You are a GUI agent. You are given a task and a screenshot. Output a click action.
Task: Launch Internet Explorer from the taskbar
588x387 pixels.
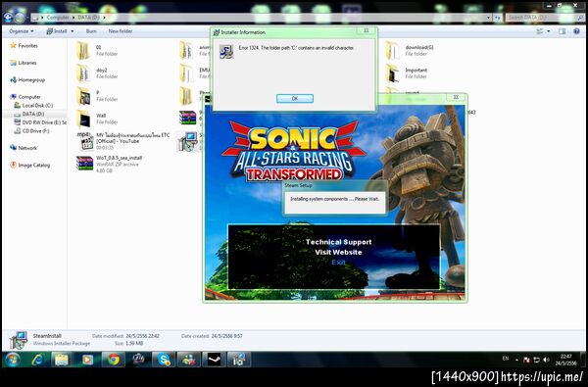pos(37,360)
